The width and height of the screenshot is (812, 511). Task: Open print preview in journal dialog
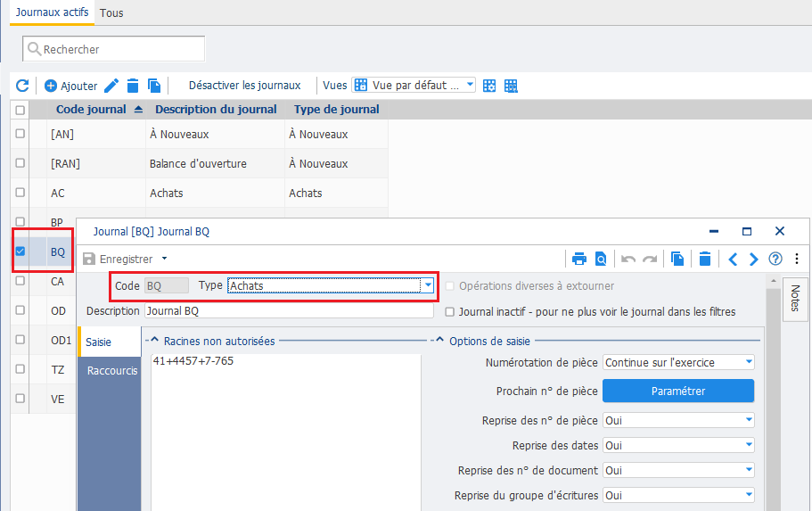[602, 259]
